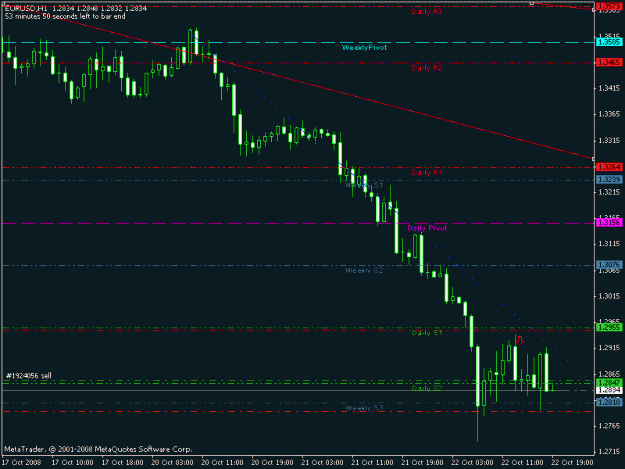The image size is (625, 469).
Task: Click the 1.3115 price scale value
Action: pyautogui.click(x=609, y=244)
